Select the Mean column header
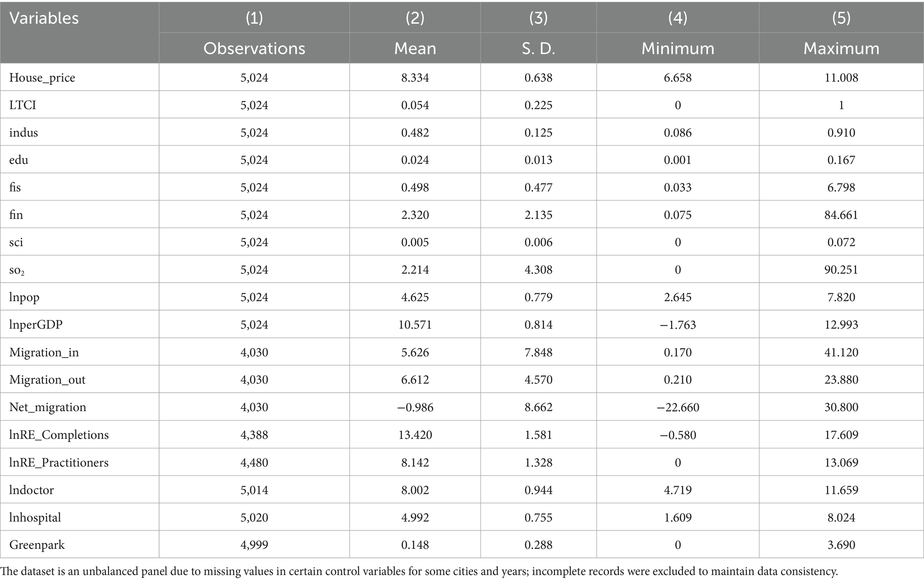 pos(415,48)
